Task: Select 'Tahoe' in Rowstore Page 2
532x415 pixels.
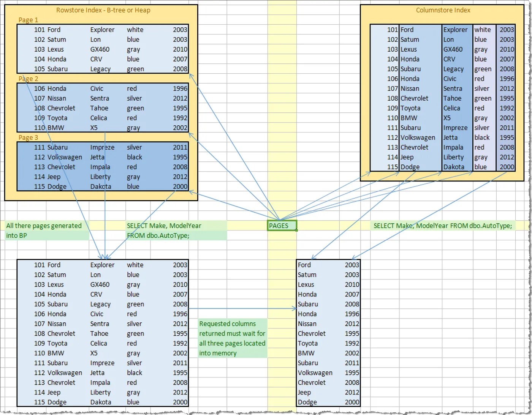Action: click(x=99, y=108)
